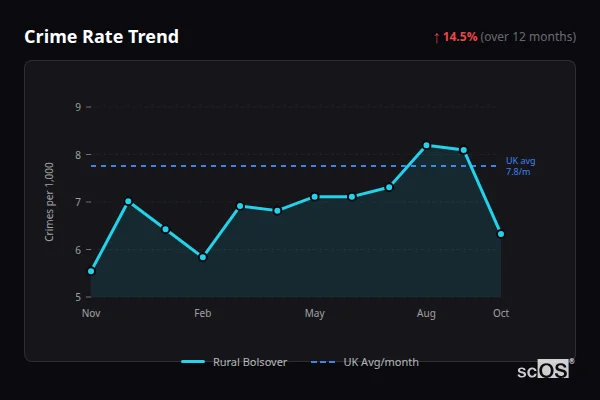Click the 14.5% change percentage
Screen dimensions: 600x400
click(x=461, y=37)
